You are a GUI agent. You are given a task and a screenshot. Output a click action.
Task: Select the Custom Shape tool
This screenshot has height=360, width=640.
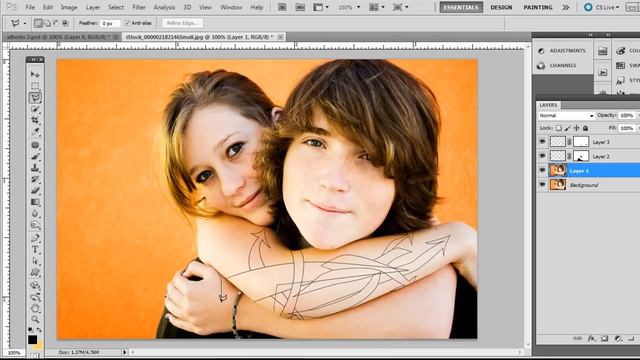(35, 273)
